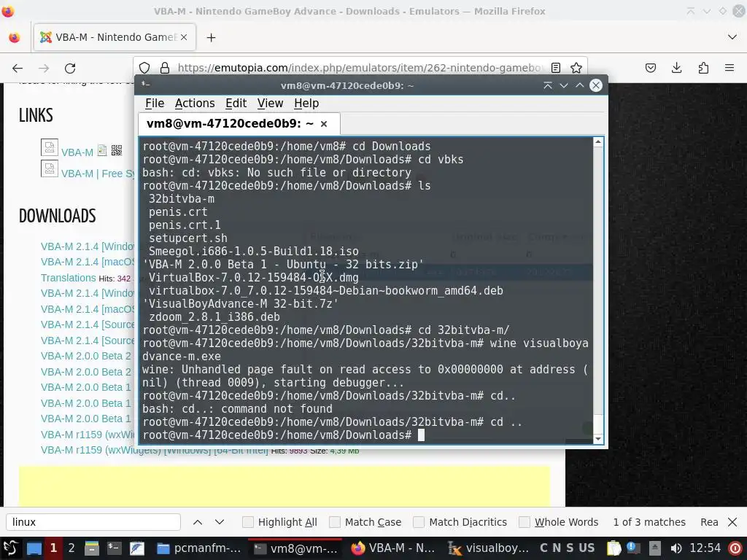Open the Firefox downloads panel

point(676,68)
